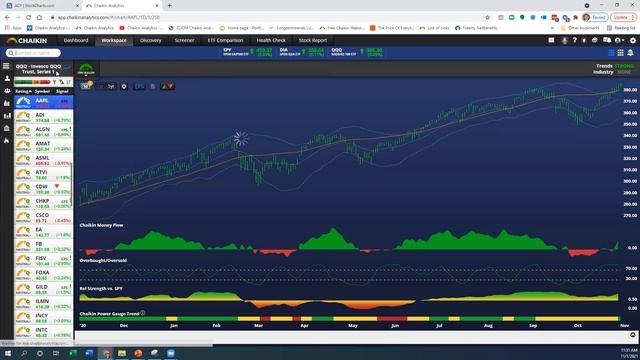640x360 pixels.
Task: Open the Other bookmarks folder
Action: click(580, 28)
